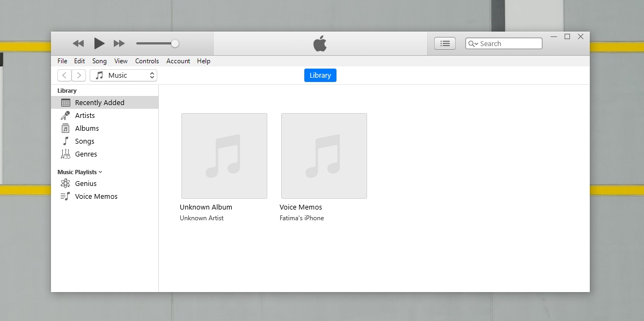Open the Song menu
The width and height of the screenshot is (644, 321).
pyautogui.click(x=99, y=61)
